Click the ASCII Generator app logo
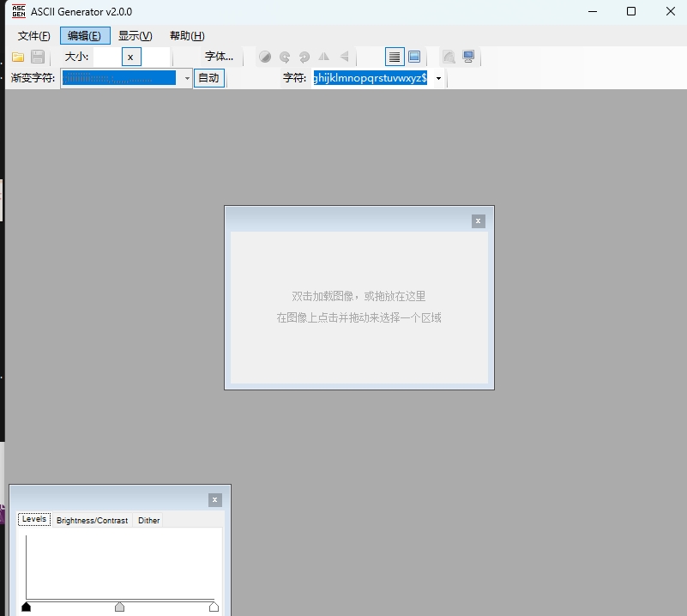Image resolution: width=687 pixels, height=616 pixels. [x=18, y=11]
